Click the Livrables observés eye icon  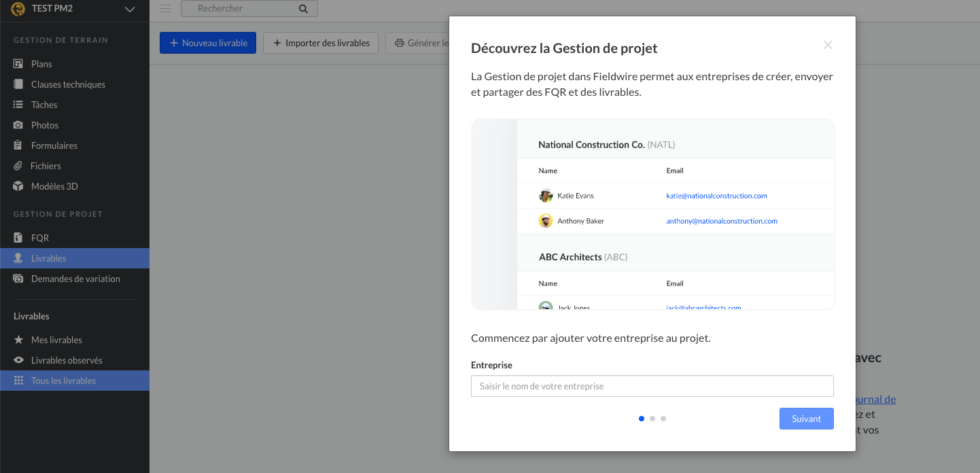coord(18,360)
